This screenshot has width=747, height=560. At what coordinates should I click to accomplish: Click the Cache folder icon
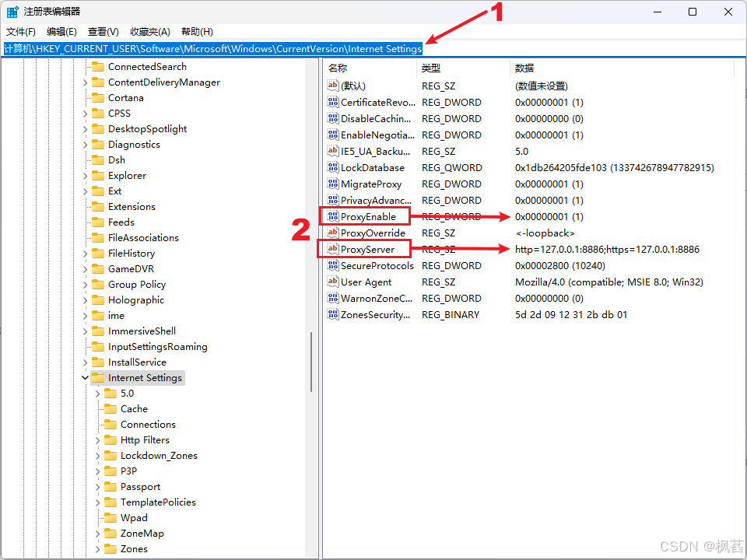pos(109,408)
